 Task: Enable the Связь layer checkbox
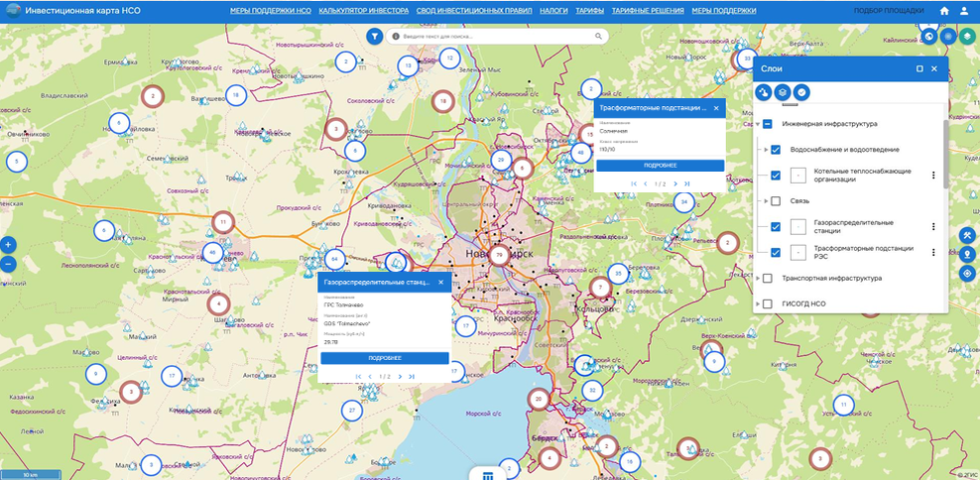pyautogui.click(x=776, y=201)
